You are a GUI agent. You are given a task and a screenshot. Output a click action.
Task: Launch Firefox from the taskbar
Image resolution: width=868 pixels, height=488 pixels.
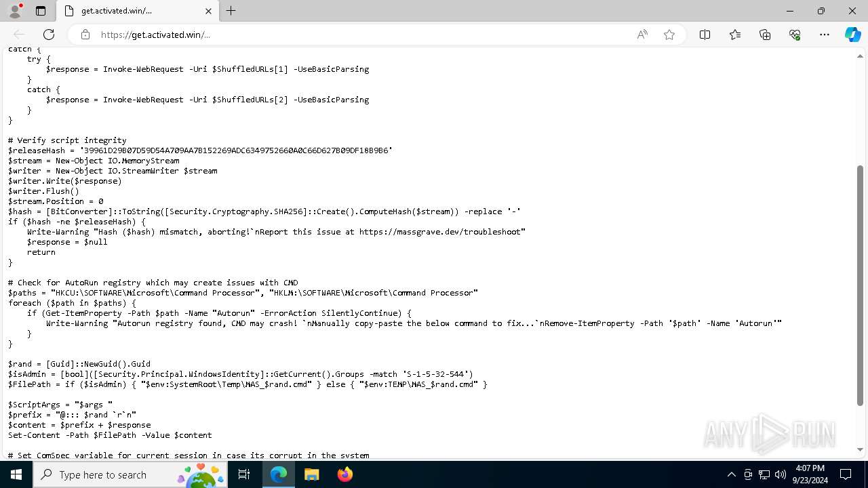(344, 474)
